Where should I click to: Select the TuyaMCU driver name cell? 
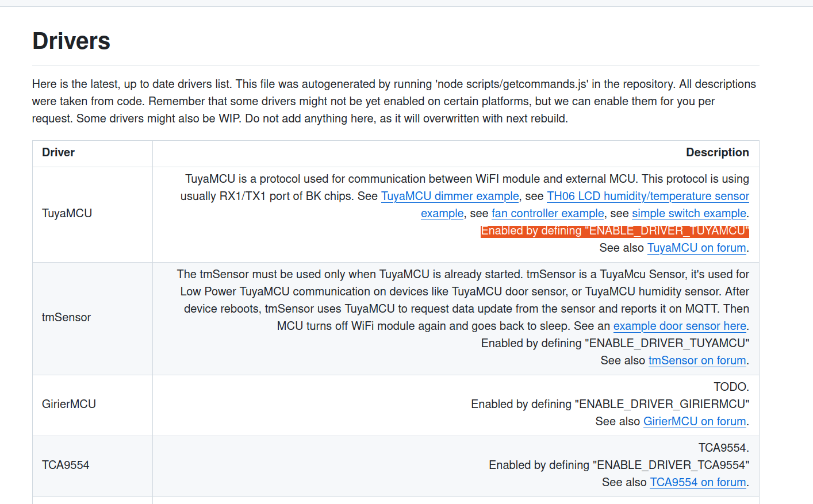67,214
